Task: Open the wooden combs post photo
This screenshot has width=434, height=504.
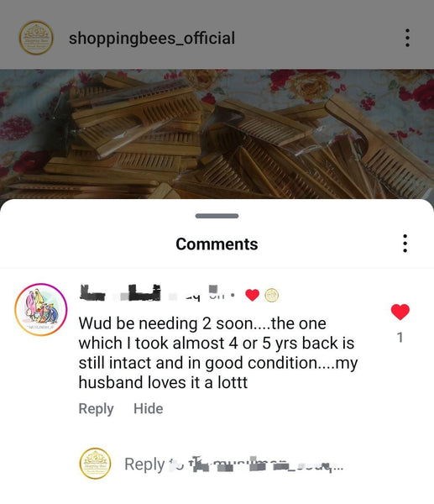Action: click(x=217, y=134)
